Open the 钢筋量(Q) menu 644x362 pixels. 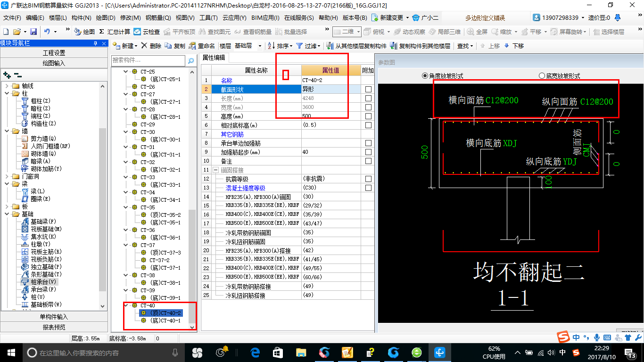(158, 18)
